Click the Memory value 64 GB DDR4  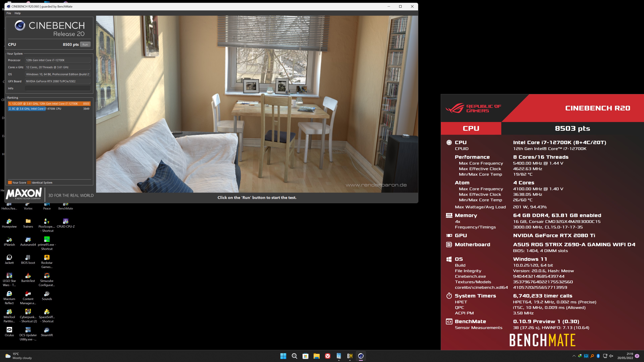click(557, 215)
